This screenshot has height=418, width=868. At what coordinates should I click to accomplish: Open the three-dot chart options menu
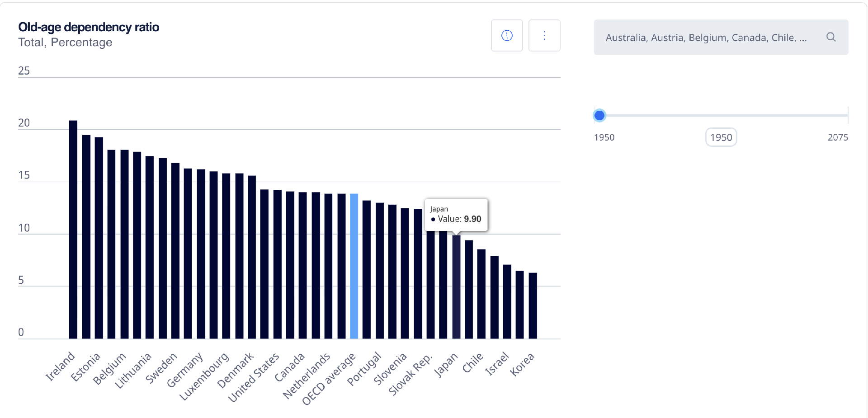pos(544,36)
